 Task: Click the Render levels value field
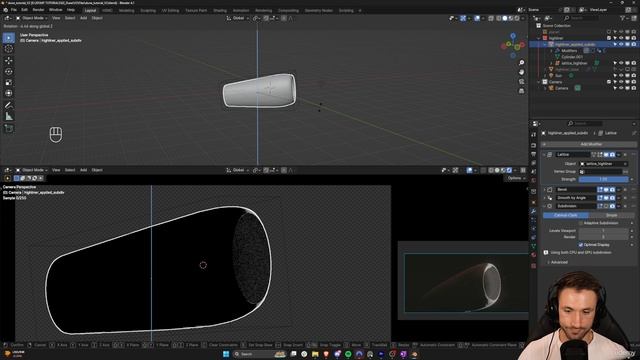point(604,237)
